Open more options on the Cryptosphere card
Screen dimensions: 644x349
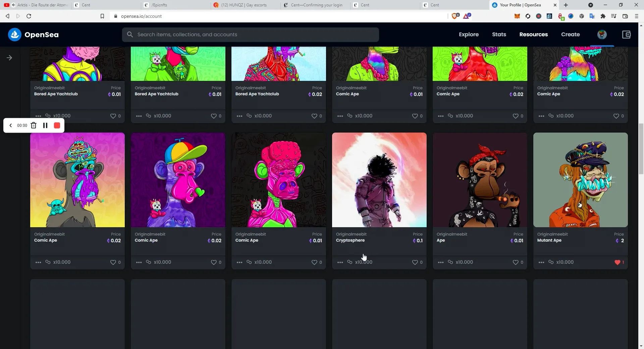pyautogui.click(x=340, y=262)
